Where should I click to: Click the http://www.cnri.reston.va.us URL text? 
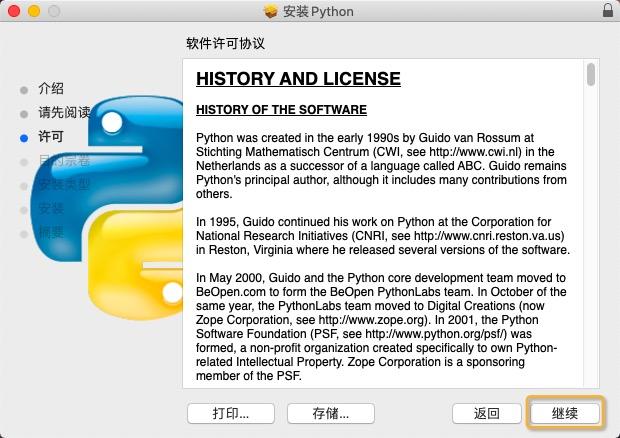coord(487,236)
